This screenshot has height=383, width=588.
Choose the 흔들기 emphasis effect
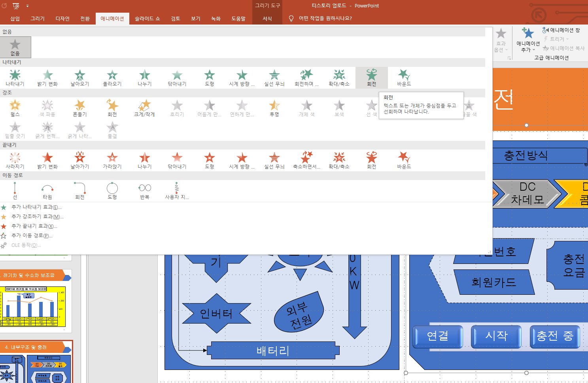[x=80, y=108]
